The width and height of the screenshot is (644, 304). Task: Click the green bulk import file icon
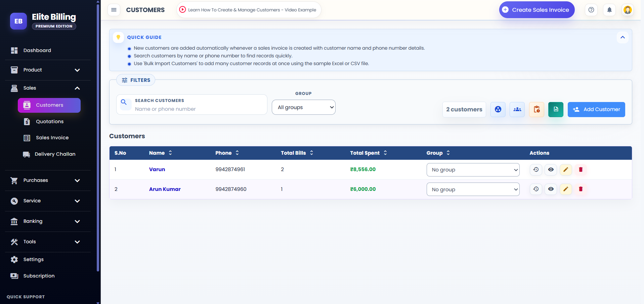[x=556, y=109]
